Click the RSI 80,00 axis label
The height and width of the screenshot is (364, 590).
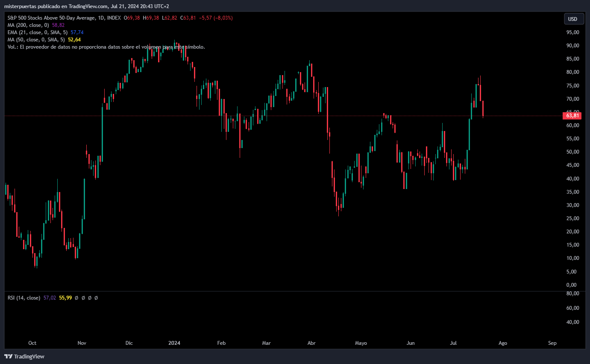click(x=572, y=294)
